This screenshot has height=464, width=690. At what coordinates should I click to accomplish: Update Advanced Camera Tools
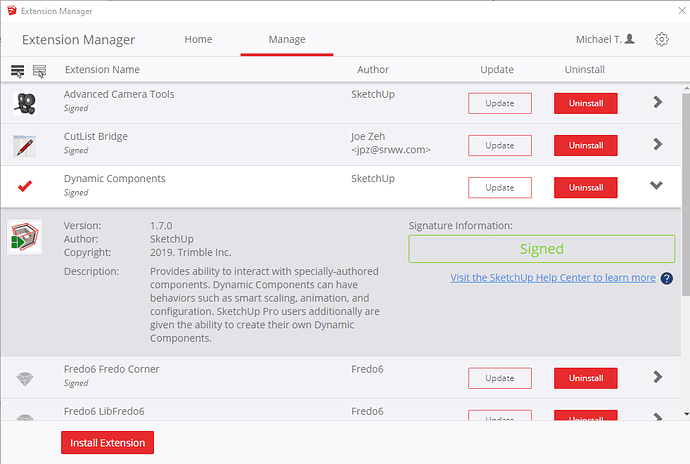click(x=500, y=103)
